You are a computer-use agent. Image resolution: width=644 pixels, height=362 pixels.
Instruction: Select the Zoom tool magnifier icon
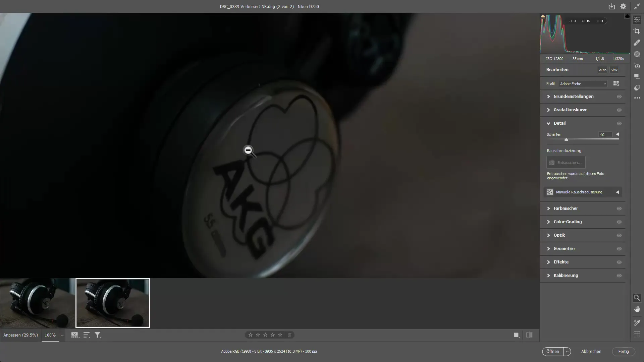coord(637,298)
